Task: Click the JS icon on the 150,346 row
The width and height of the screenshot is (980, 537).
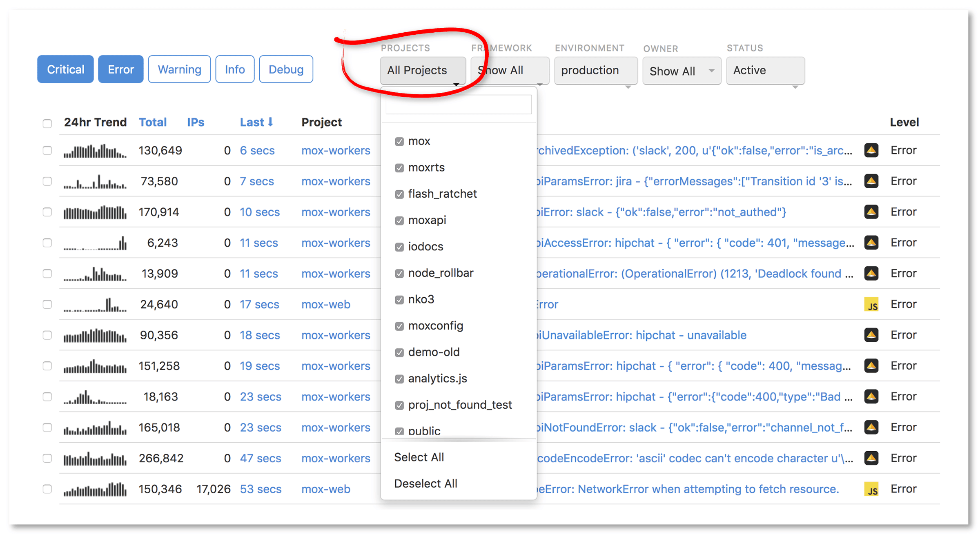Action: (x=871, y=489)
